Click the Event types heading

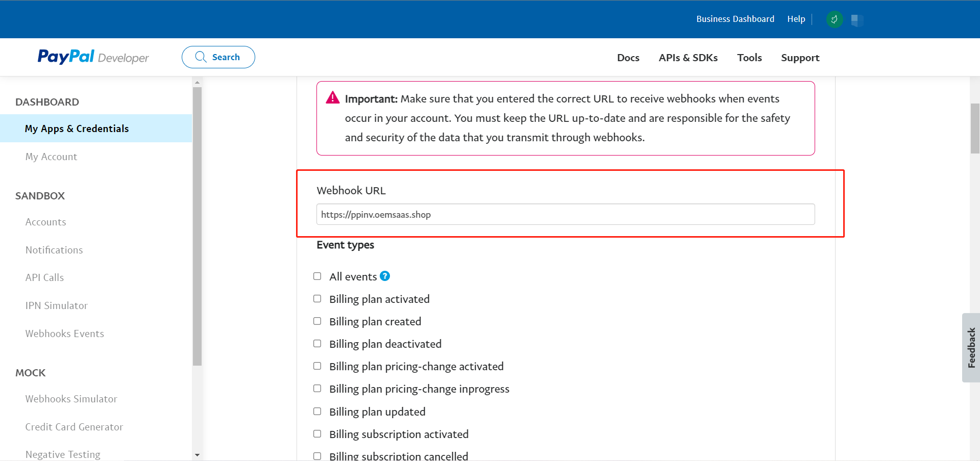pos(345,245)
